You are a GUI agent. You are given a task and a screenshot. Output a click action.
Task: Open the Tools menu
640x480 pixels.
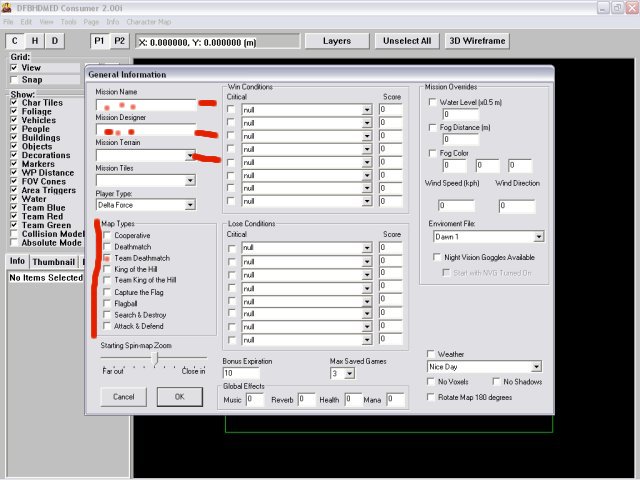(68, 21)
